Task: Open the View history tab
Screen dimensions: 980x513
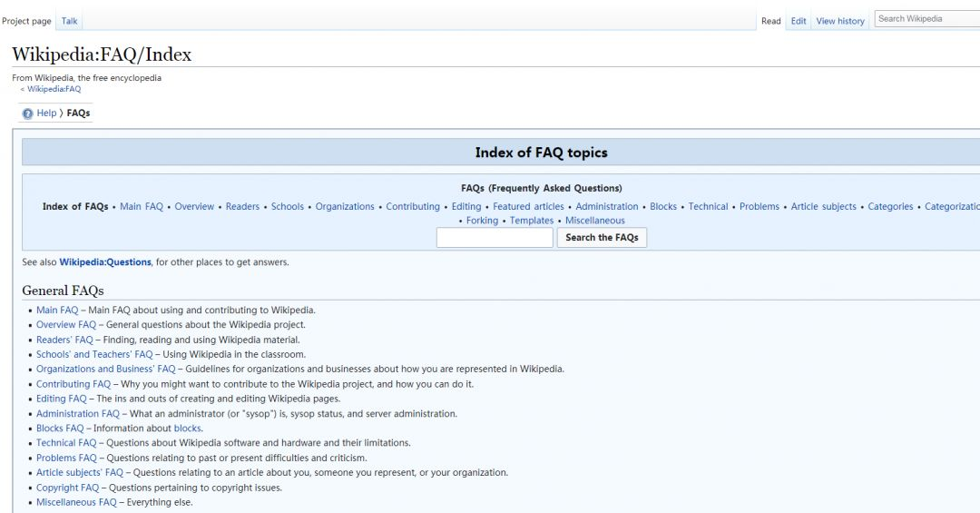Action: point(840,21)
